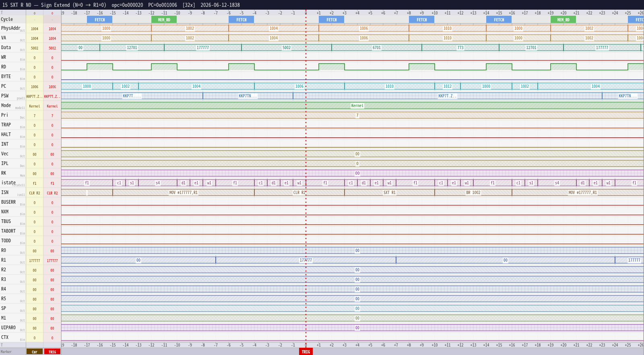The width and height of the screenshot is (644, 355).
Task: Select the ISN signal label
Action: (x=5, y=192)
